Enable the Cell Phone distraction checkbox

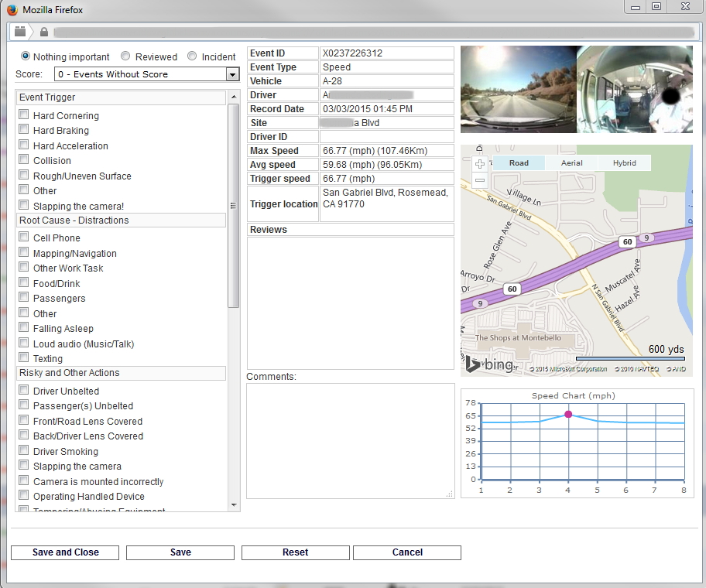(x=24, y=238)
